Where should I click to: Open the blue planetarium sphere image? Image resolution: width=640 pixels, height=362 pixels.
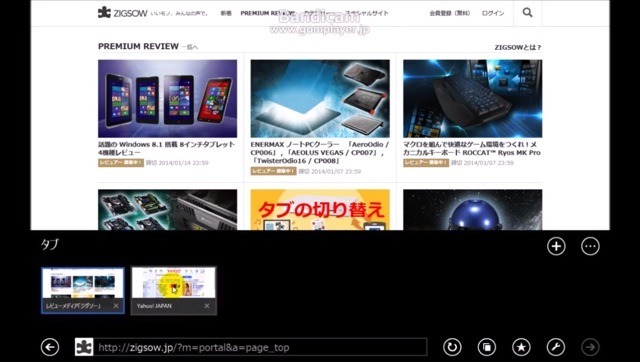[x=473, y=210]
